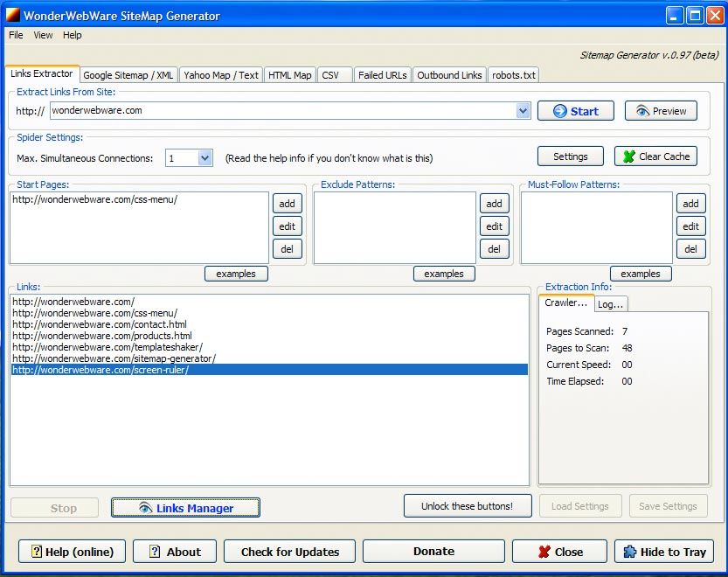Image resolution: width=728 pixels, height=577 pixels.
Task: Switch to the Google Sitemap / XML tab
Action: click(x=128, y=75)
